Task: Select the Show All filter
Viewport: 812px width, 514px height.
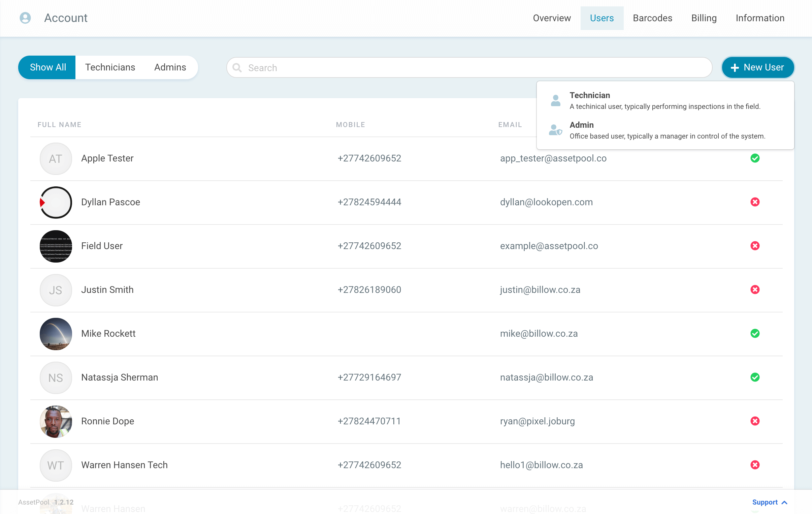Action: click(47, 67)
